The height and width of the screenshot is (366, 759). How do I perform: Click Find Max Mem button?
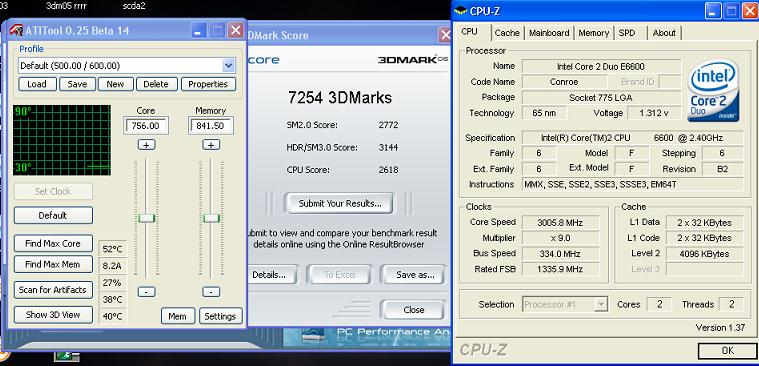point(53,264)
